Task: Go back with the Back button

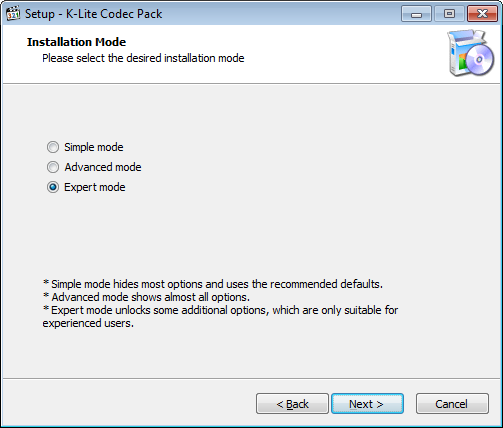Action: click(292, 404)
